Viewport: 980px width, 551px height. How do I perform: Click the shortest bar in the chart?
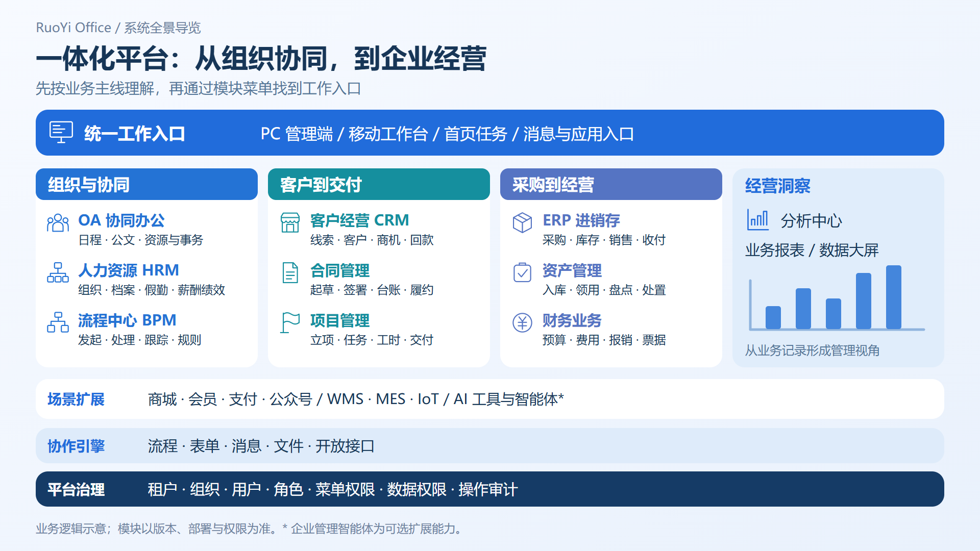(x=773, y=317)
